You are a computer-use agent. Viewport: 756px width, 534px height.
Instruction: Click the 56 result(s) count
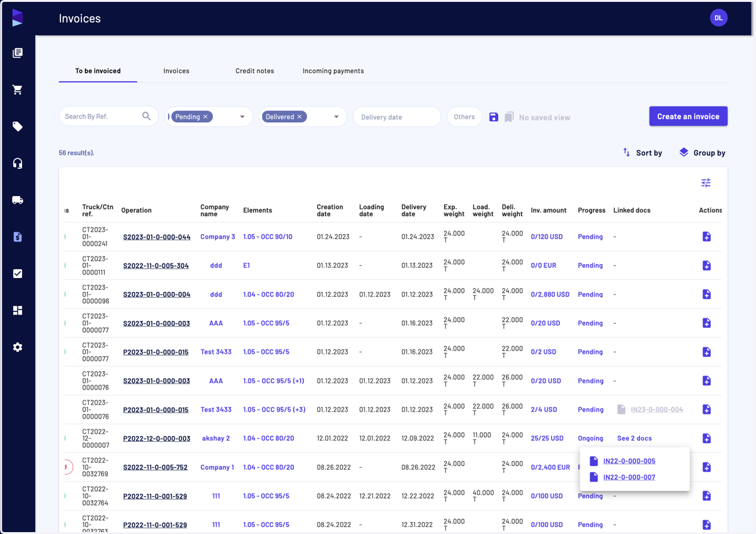[x=77, y=153]
